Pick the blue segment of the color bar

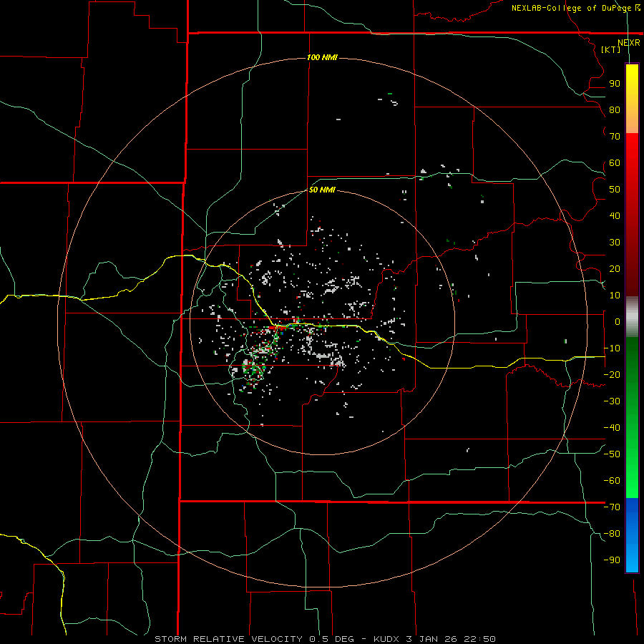click(x=632, y=535)
